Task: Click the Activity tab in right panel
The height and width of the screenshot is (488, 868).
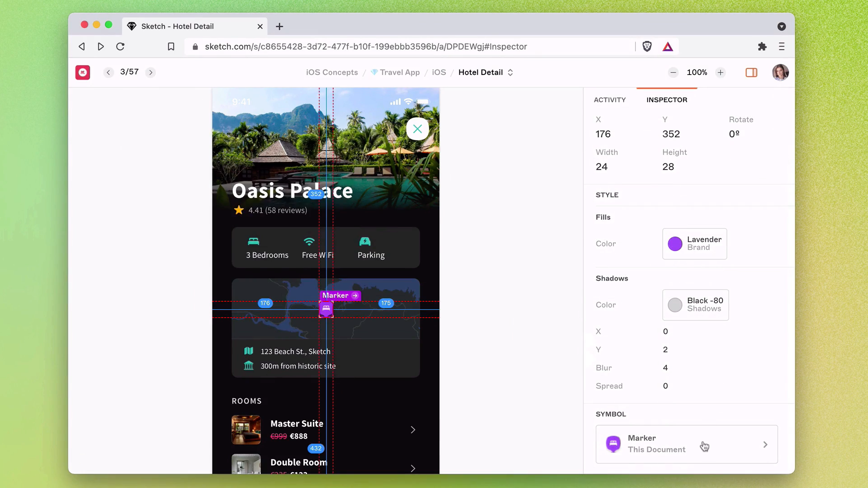Action: [x=610, y=99]
